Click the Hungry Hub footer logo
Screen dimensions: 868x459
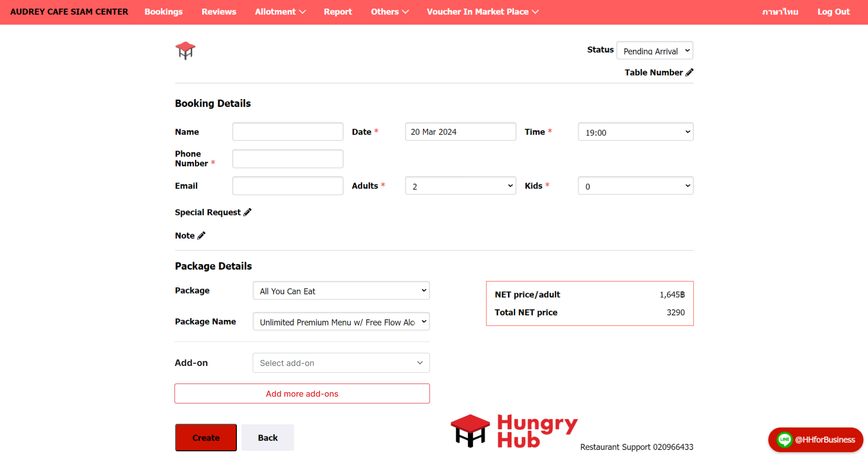coord(514,431)
